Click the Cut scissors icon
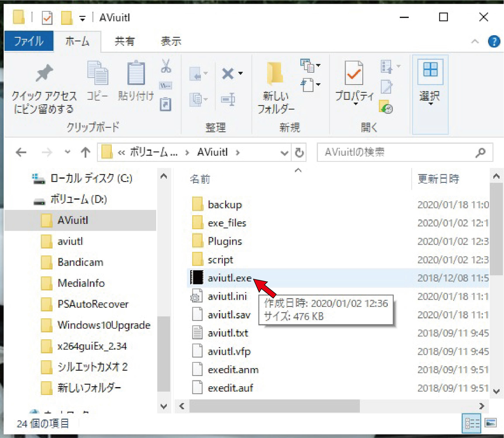Viewport: 504px width, 438px height. point(166,66)
